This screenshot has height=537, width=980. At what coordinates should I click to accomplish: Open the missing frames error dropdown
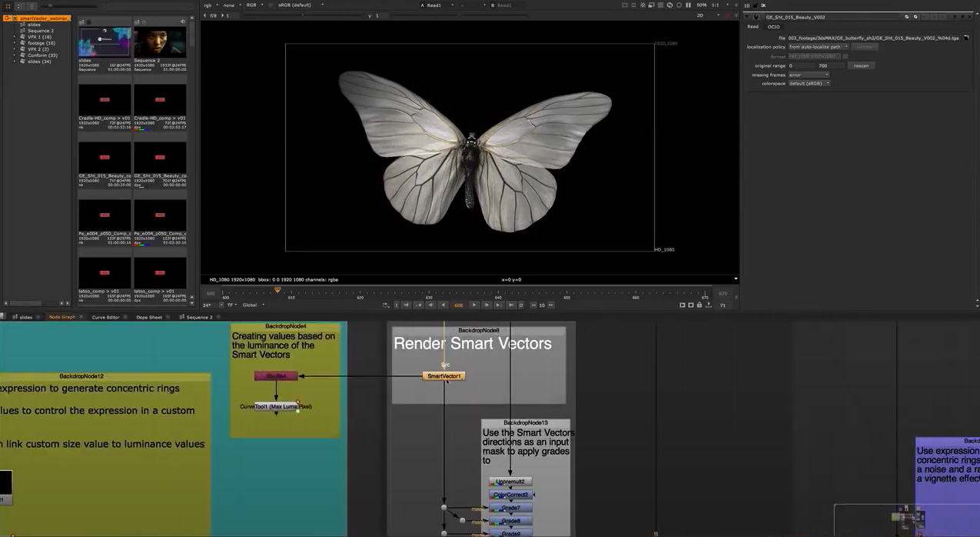click(809, 75)
